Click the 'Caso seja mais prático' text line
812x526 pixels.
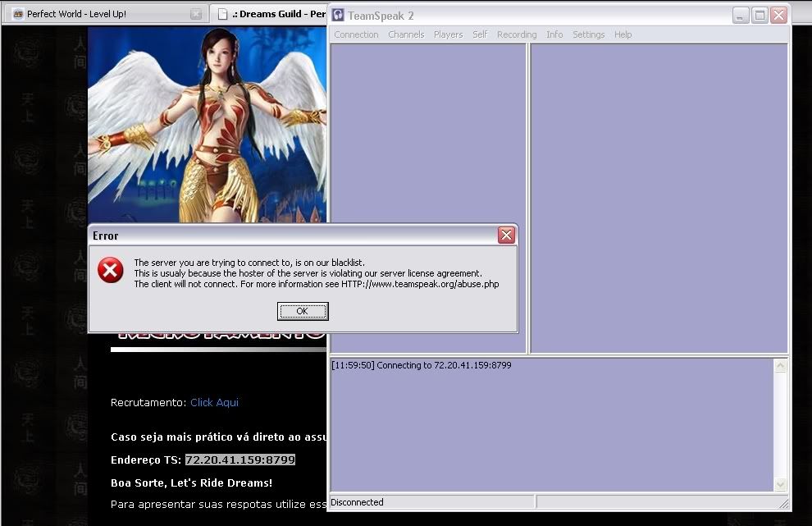point(218,437)
